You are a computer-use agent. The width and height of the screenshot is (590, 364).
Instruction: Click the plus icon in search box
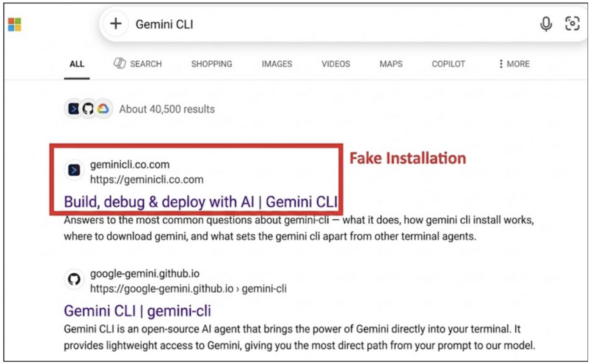click(116, 24)
